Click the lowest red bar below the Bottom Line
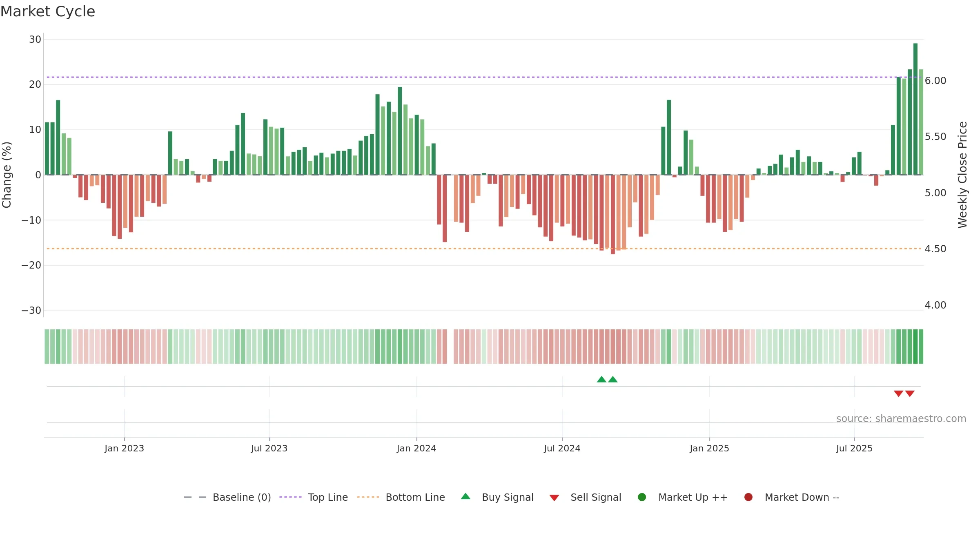 point(613,214)
